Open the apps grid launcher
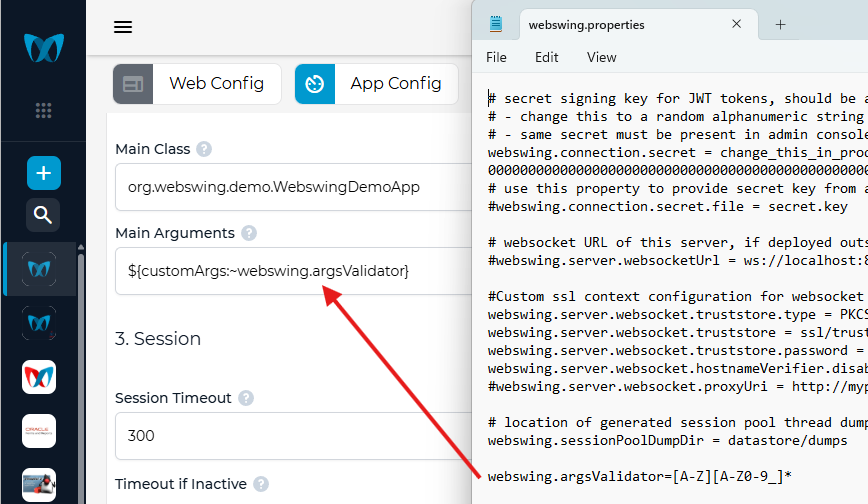The width and height of the screenshot is (868, 504). pos(43,110)
